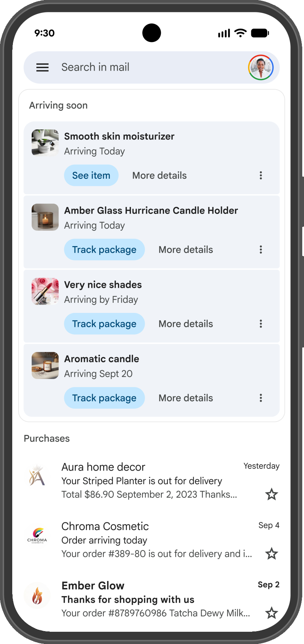This screenshot has height=644, width=304.
Task: Star the Ember Glow email
Action: (272, 613)
